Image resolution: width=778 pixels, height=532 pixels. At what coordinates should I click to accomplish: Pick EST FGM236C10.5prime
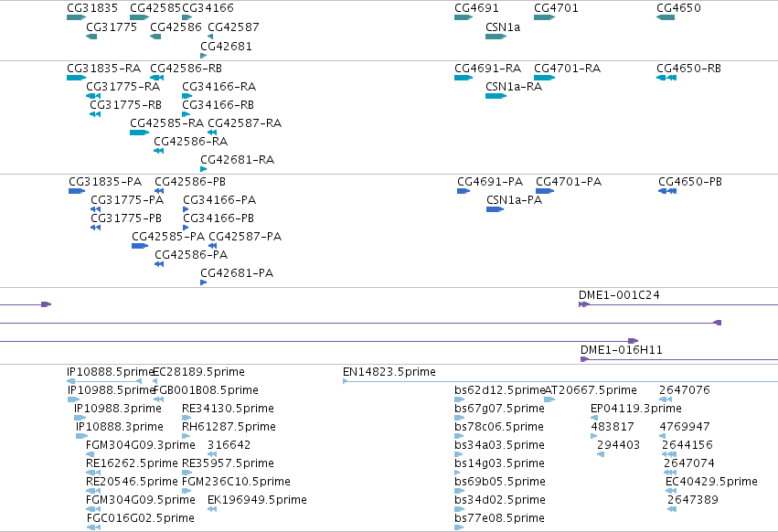[x=236, y=482]
